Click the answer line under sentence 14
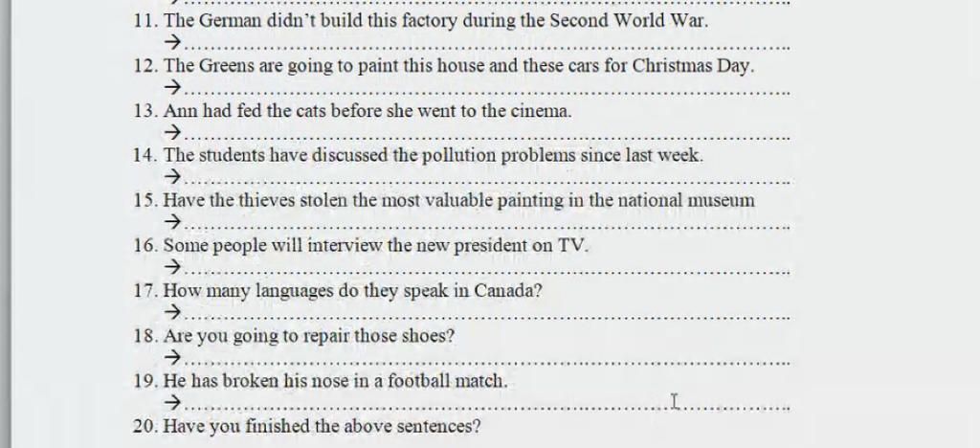 tap(488, 183)
